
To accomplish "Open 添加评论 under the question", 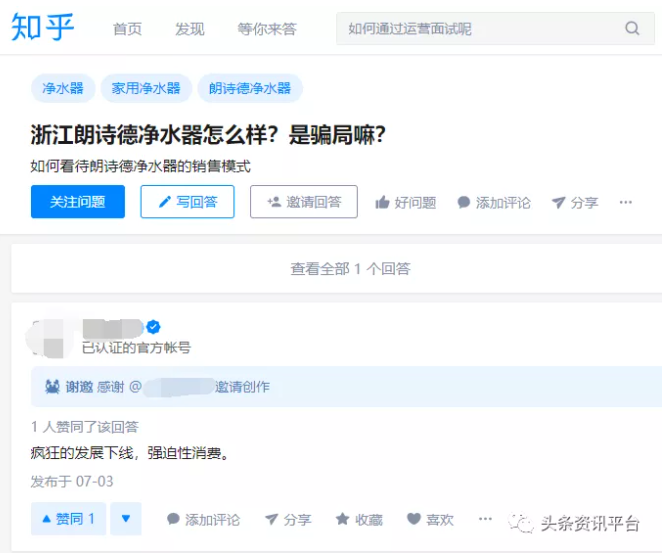I will point(494,203).
